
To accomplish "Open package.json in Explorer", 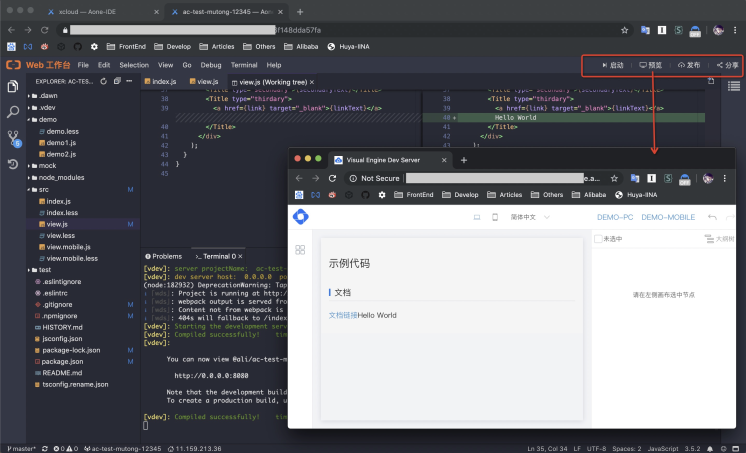I will (x=62, y=362).
